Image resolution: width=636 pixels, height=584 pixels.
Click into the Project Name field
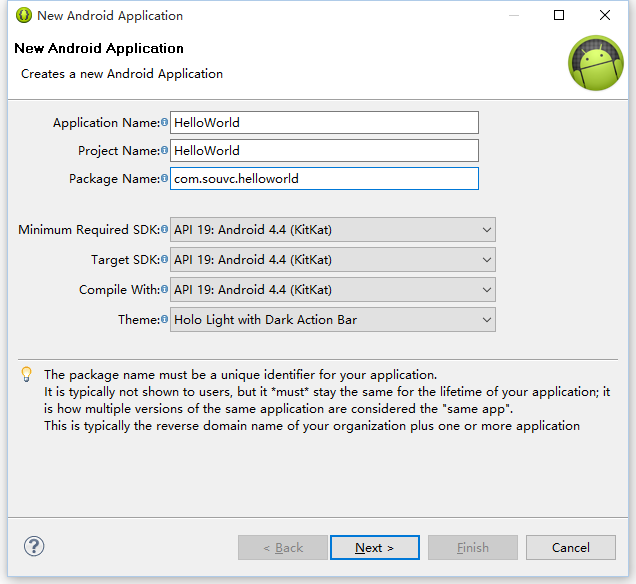[x=324, y=150]
